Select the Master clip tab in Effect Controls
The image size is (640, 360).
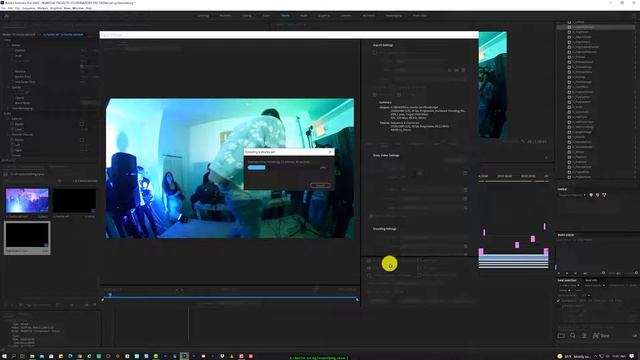tap(19, 35)
